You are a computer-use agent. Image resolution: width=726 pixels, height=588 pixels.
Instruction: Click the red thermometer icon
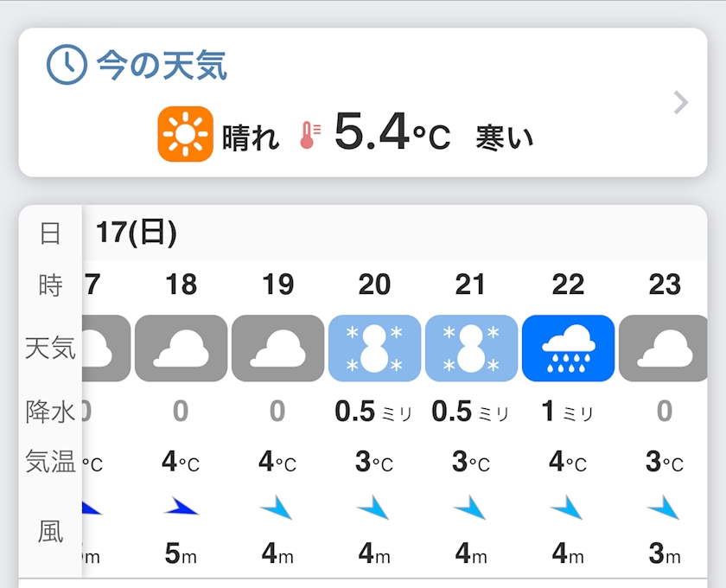[x=309, y=135]
